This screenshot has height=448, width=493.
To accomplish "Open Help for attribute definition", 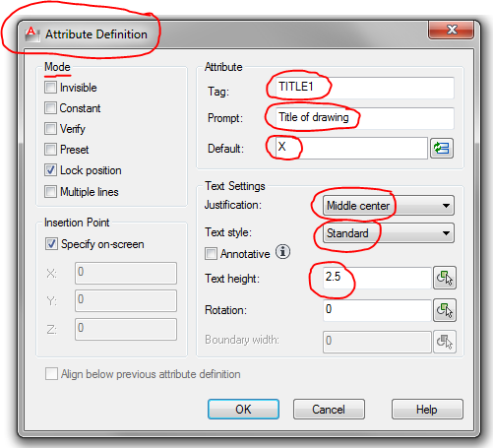I will pos(427,410).
